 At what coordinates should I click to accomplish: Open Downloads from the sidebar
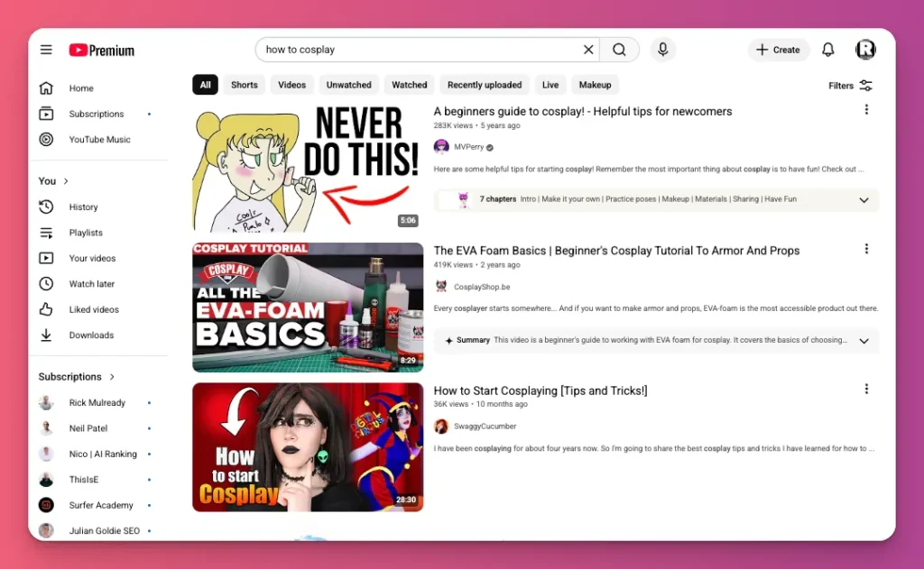[91, 335]
